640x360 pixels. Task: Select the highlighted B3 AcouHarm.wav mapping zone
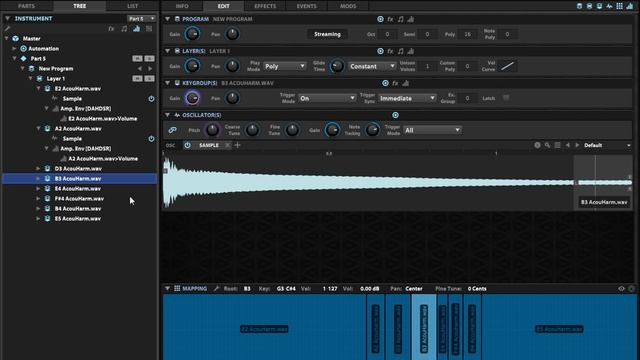point(424,327)
